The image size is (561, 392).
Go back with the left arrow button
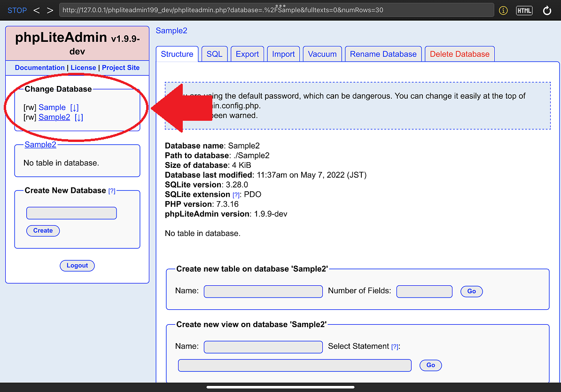tap(37, 10)
